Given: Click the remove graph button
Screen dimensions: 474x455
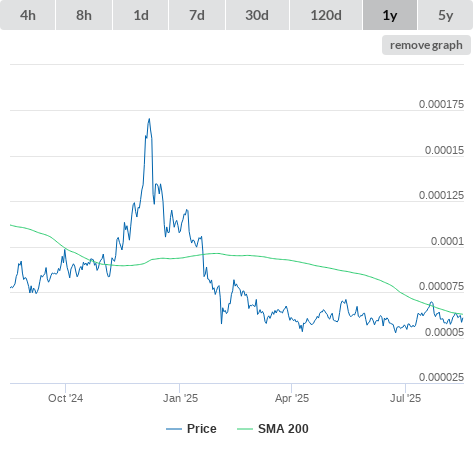Looking at the screenshot, I should [x=426, y=45].
